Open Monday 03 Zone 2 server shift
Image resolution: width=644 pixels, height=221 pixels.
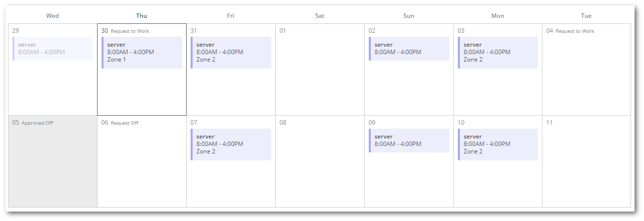(x=498, y=52)
